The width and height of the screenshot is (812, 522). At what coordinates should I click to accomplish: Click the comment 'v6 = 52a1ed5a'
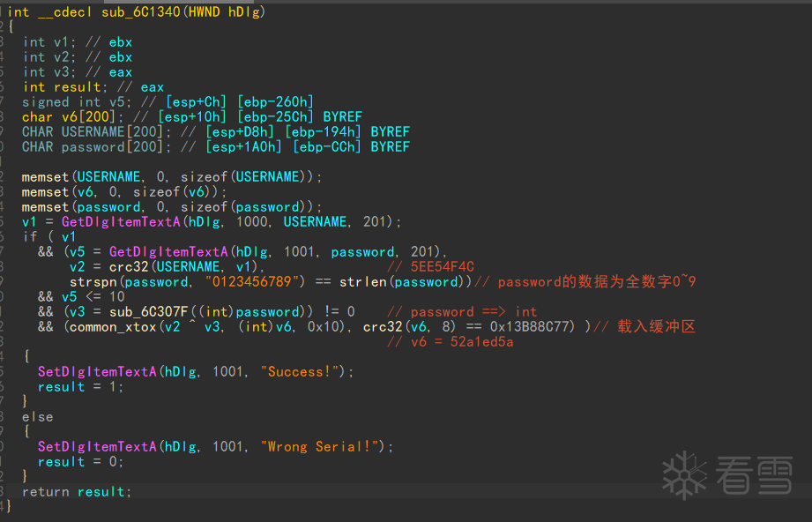tap(450, 342)
